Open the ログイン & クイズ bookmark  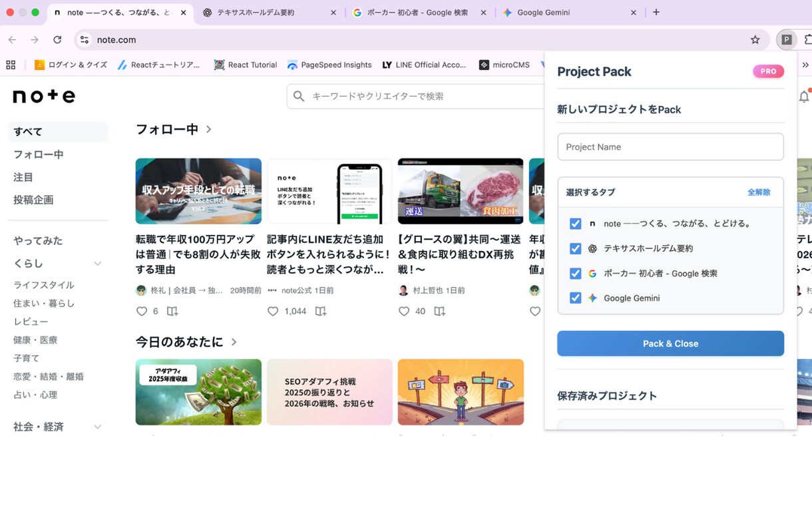(x=71, y=65)
